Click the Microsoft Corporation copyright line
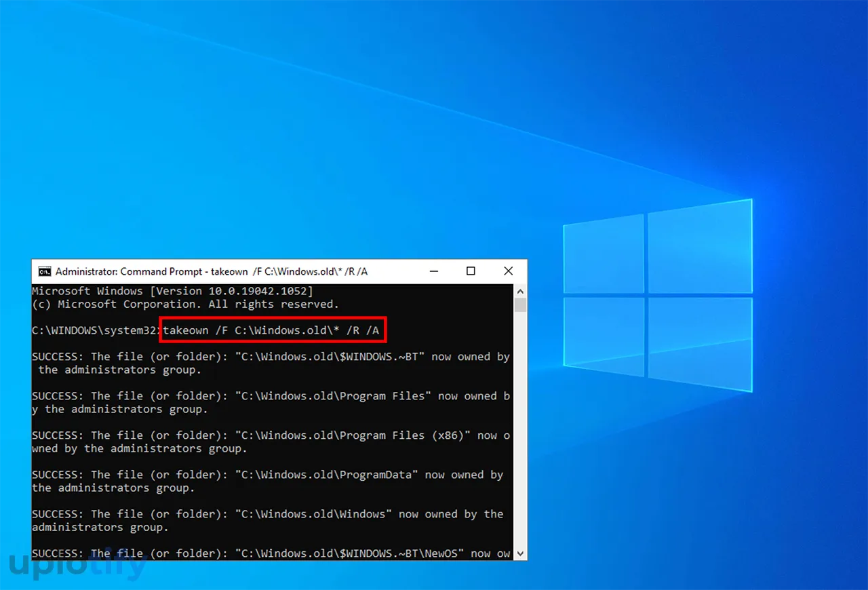Viewport: 868px width, 590px height. pos(184,304)
